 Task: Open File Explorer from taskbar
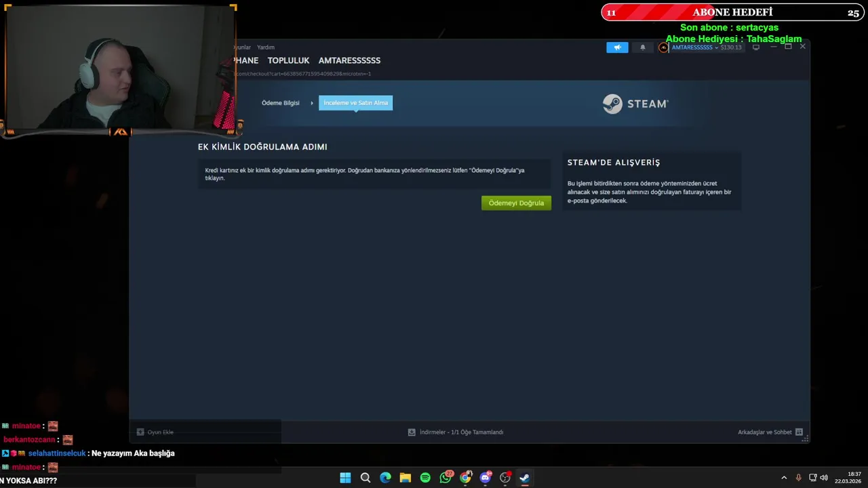[x=406, y=478]
